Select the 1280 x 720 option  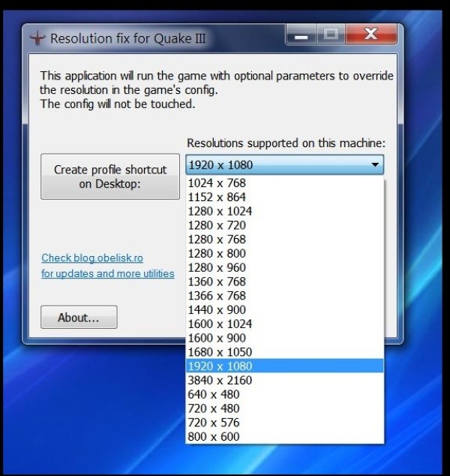284,225
